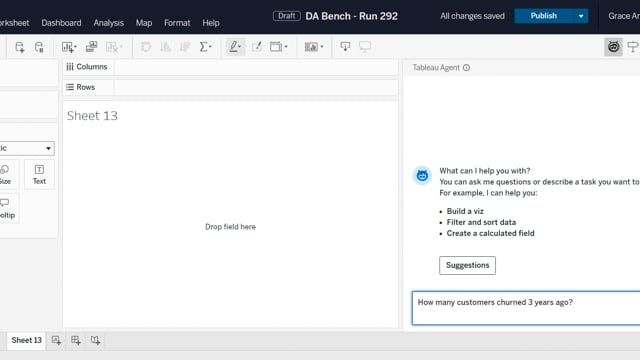Open the Totals dropdown arrow
The height and width of the screenshot is (360, 640).
(x=210, y=47)
